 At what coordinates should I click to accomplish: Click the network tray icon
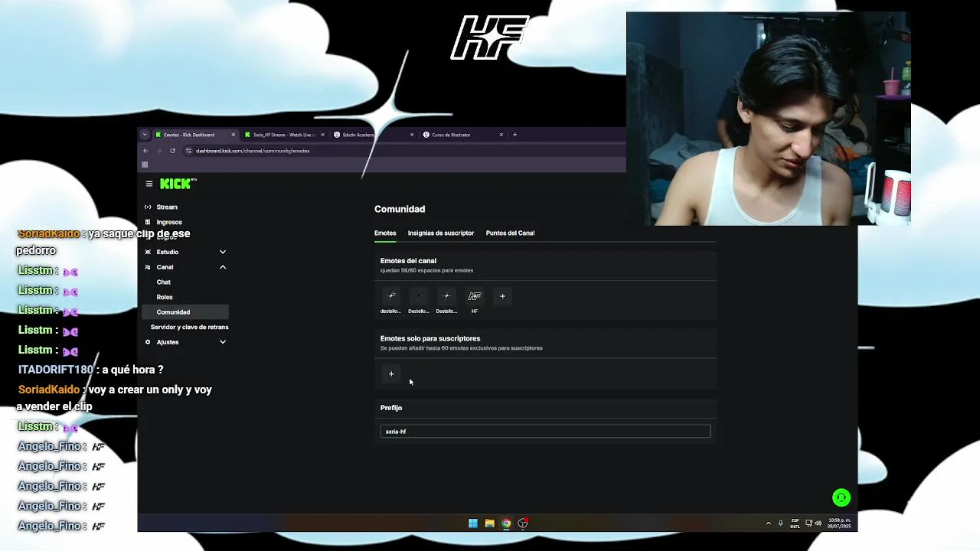click(x=808, y=523)
